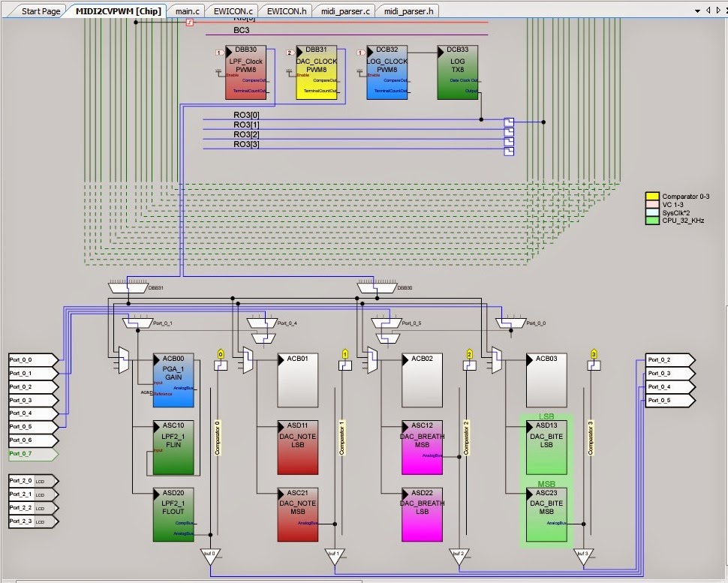Click the yellow Comparator 0-3 legend swatch
The height and width of the screenshot is (583, 728).
click(x=652, y=197)
